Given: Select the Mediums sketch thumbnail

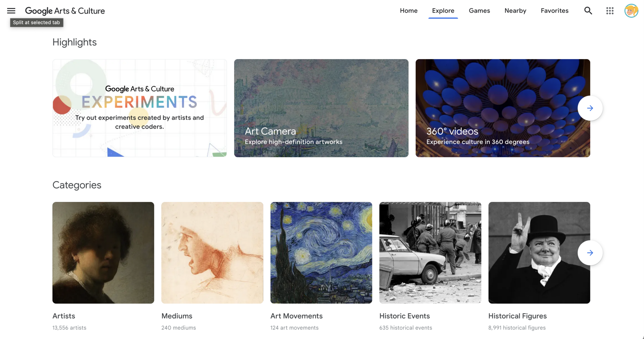Looking at the screenshot, I should point(212,253).
